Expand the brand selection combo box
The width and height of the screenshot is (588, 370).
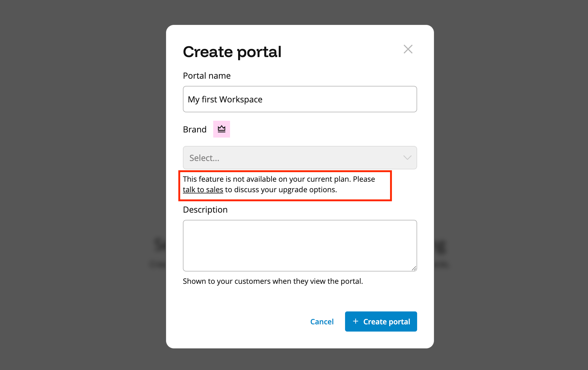[x=299, y=158]
